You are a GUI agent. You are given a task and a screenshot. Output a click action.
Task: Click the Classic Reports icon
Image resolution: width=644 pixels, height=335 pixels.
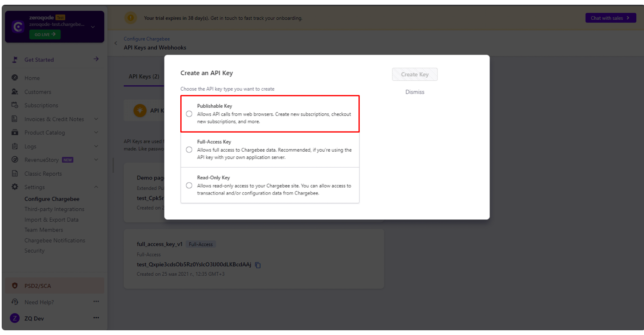[15, 174]
